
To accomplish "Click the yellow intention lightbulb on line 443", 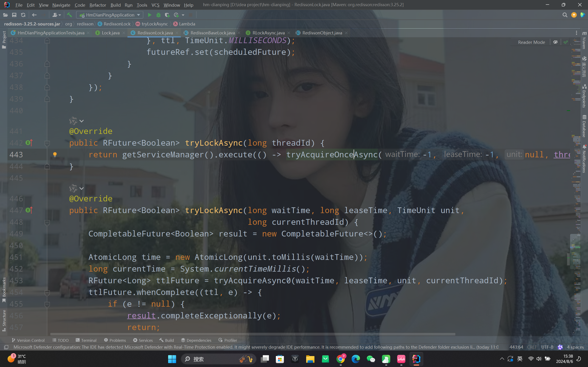I will coord(55,155).
